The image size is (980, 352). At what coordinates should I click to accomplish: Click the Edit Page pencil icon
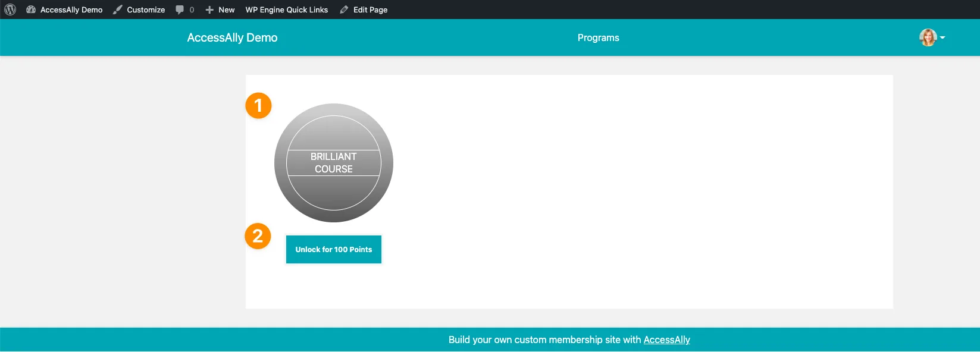pyautogui.click(x=344, y=10)
